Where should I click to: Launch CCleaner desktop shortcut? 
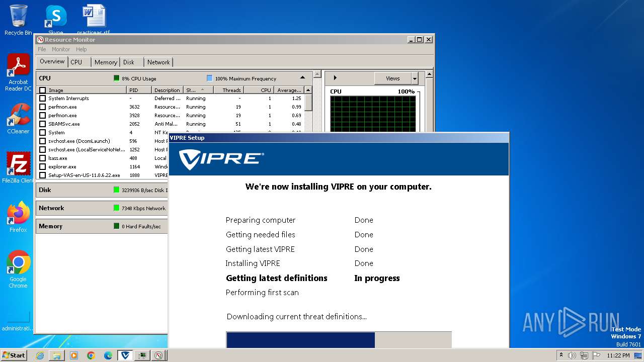click(18, 119)
